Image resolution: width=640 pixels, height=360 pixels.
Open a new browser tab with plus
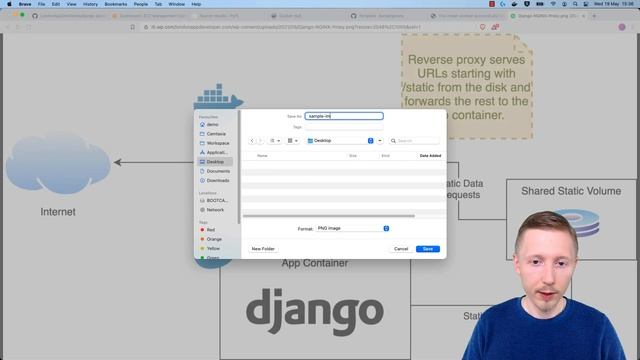tap(594, 16)
